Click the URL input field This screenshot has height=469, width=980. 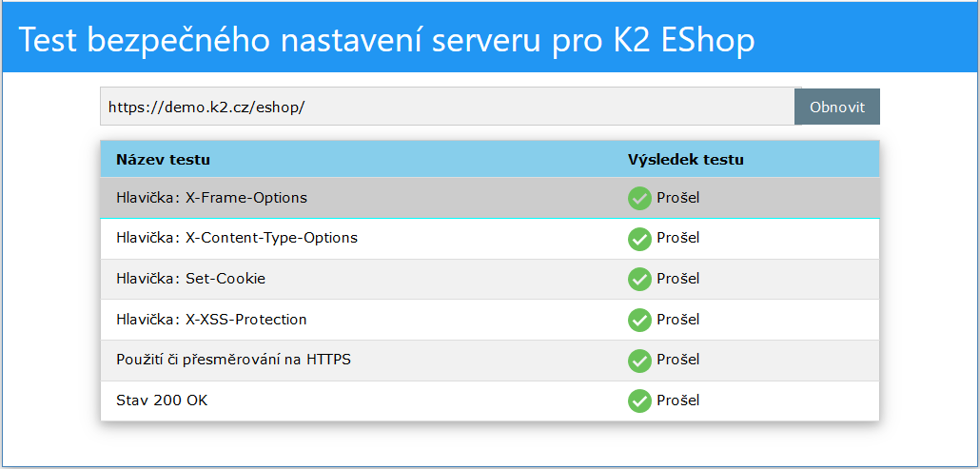pos(447,107)
